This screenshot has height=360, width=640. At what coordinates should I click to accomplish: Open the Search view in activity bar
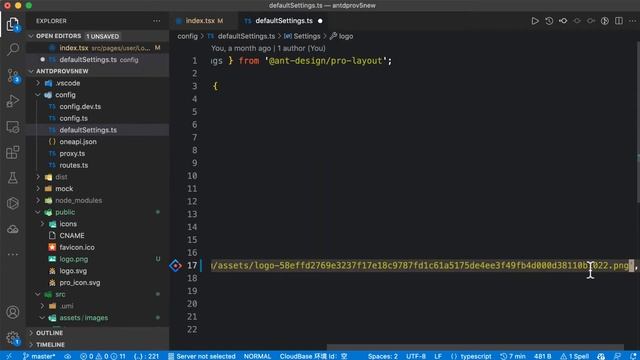pos(13,49)
